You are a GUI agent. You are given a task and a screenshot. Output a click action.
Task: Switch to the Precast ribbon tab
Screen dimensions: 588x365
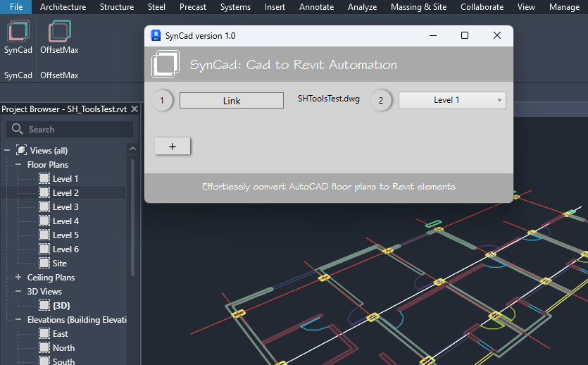tap(193, 7)
